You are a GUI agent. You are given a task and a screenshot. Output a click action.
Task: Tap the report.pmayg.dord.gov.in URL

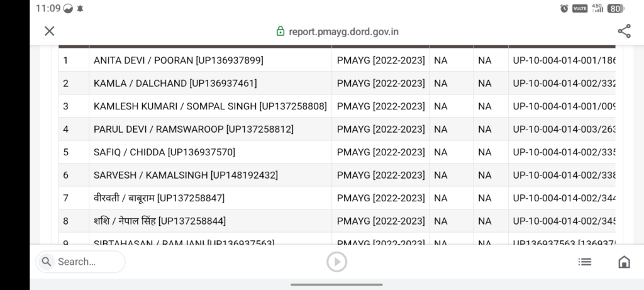click(343, 31)
